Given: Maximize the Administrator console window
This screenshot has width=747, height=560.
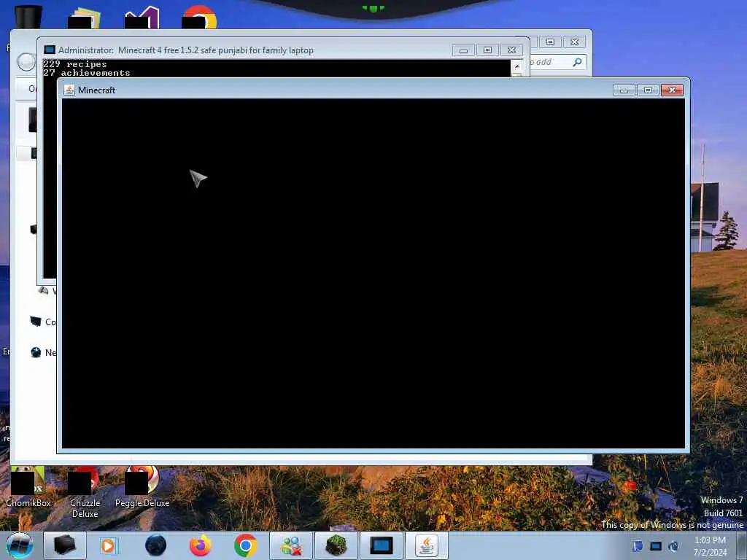Looking at the screenshot, I should click(x=487, y=50).
